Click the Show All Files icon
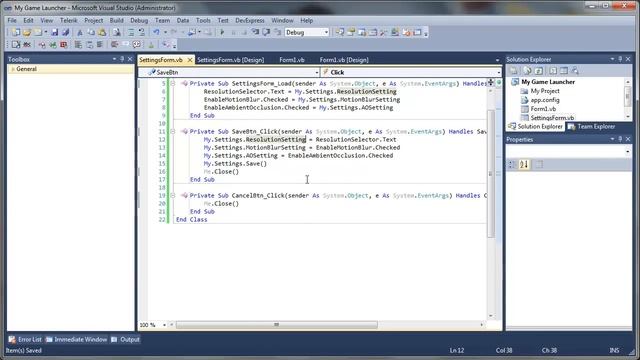Viewport: 640px width, 360px height. coord(527,71)
